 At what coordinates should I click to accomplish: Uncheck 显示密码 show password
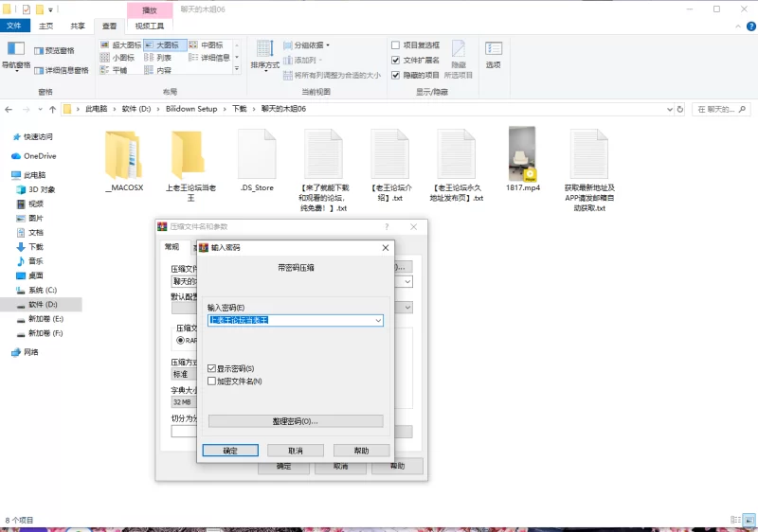click(x=211, y=368)
